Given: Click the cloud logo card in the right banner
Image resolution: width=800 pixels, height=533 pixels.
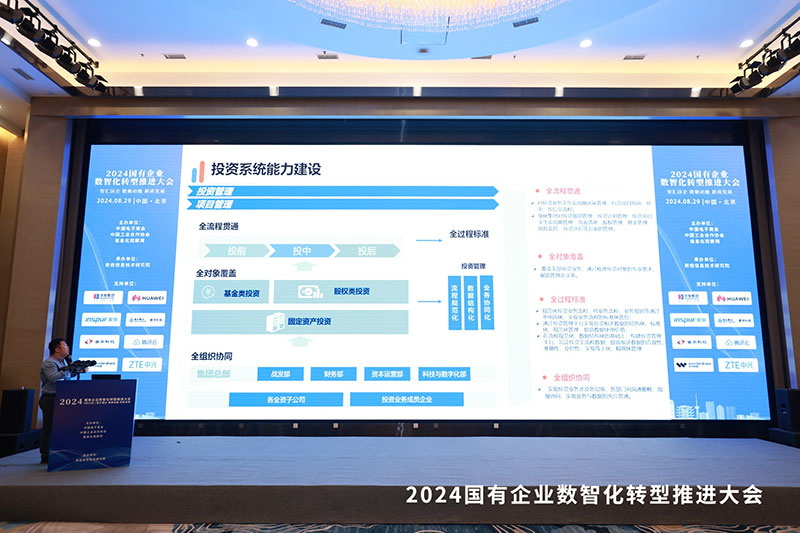Looking at the screenshot, I should (x=736, y=342).
